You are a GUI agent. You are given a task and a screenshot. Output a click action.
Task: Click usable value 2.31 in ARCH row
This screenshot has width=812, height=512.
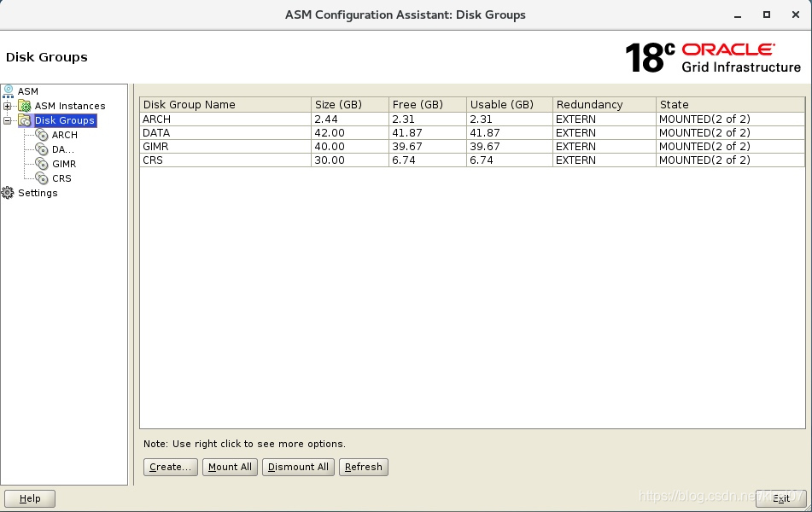click(510, 119)
